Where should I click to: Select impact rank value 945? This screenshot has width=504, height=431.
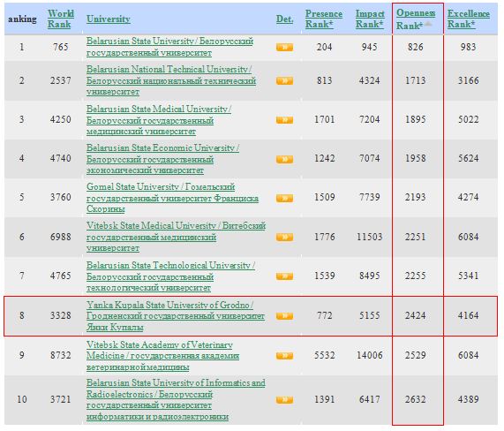pos(370,47)
